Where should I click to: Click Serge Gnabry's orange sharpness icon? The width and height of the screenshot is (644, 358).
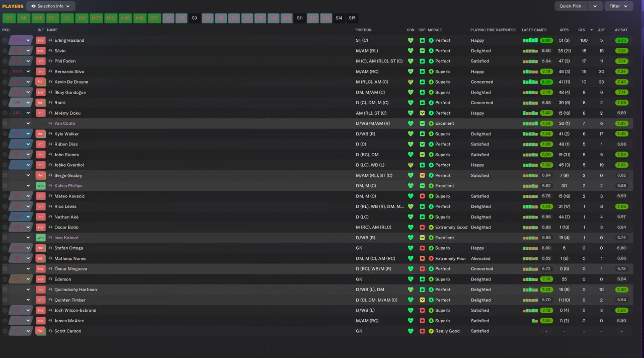(x=422, y=175)
